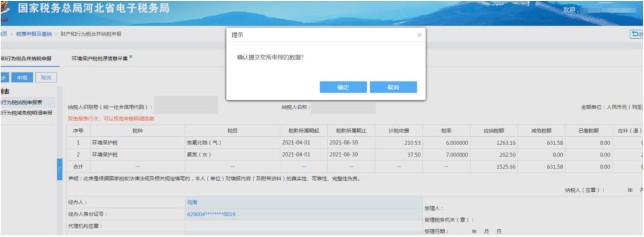
Task: Click the red hint 双击报表行次 text
Action: click(111, 118)
